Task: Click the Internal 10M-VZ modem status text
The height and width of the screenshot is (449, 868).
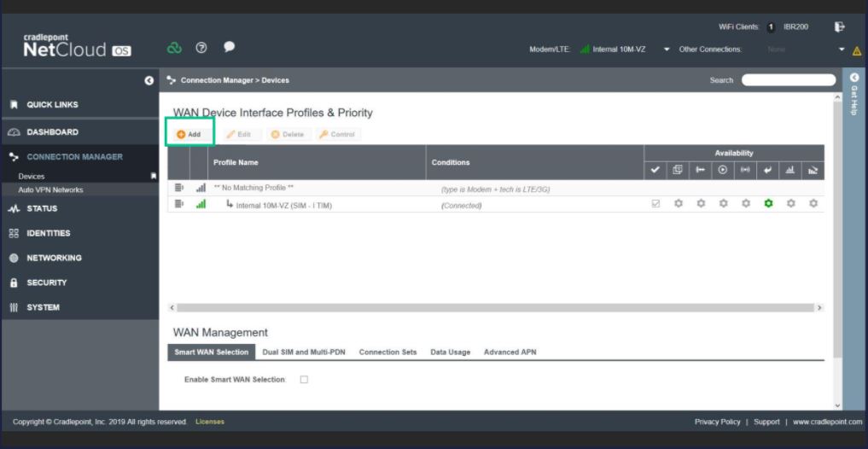Action: (619, 50)
